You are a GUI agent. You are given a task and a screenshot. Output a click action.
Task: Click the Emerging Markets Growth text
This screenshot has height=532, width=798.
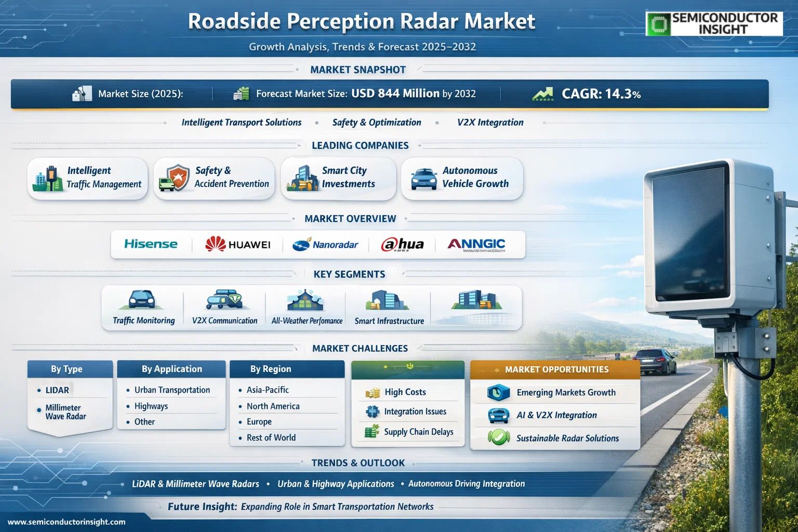click(566, 393)
